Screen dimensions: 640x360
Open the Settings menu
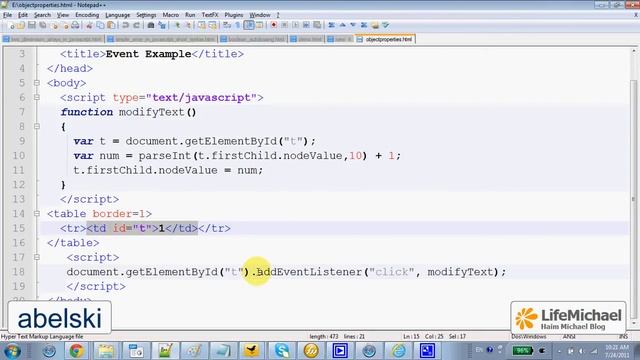(146, 15)
